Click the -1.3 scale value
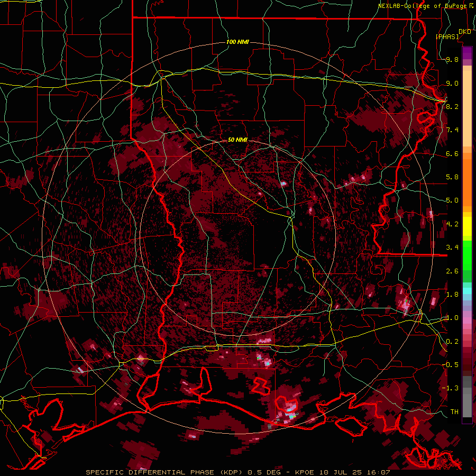This screenshot has height=476, width=476. click(450, 388)
